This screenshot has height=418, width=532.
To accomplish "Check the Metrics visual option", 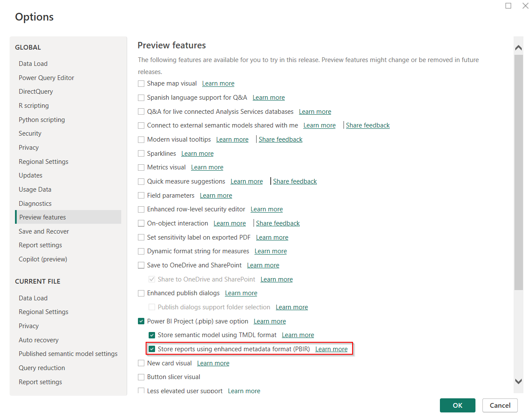I will (x=141, y=167).
